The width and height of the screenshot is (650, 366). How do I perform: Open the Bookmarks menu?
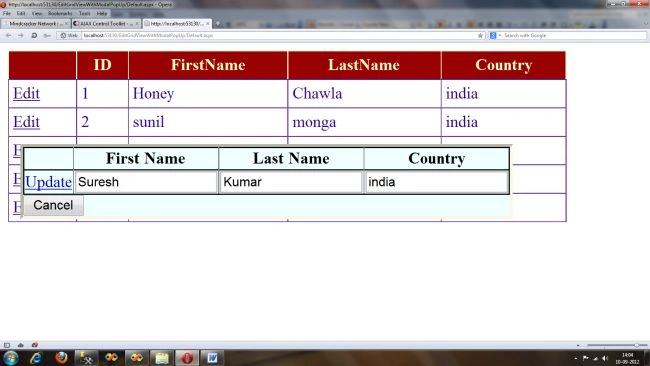click(x=60, y=13)
